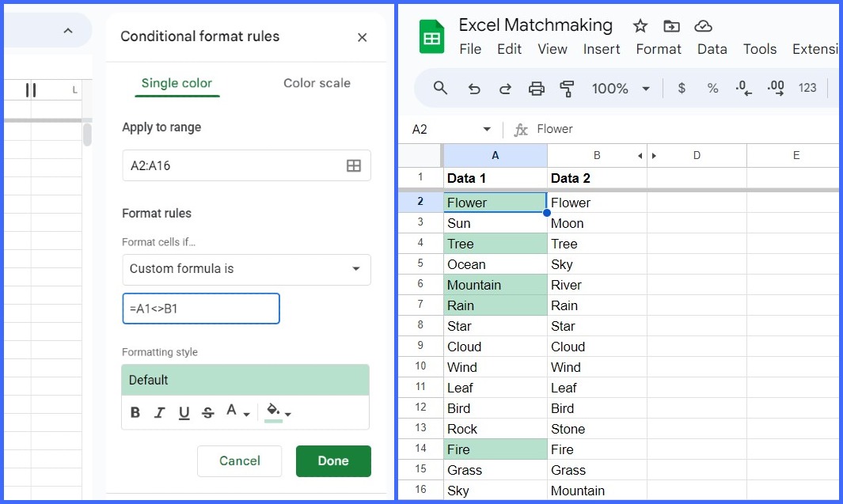Open the Custom formula is condition dropdown

pos(246,270)
